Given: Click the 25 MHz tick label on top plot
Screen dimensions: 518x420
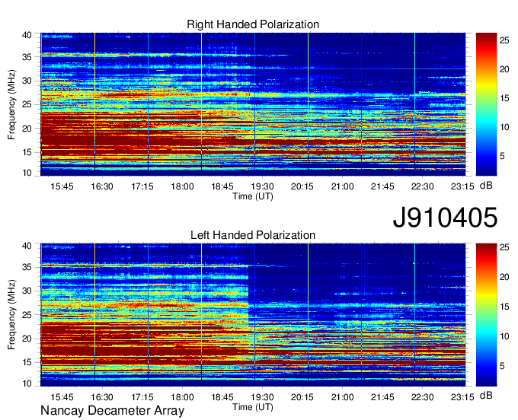Looking at the screenshot, I should 27,105.
